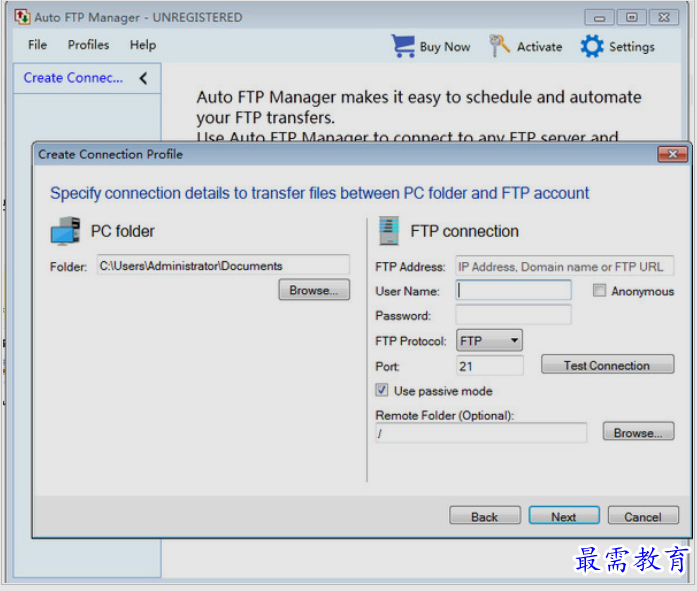The image size is (697, 591).
Task: Click Next to continue the wizard
Action: (564, 516)
